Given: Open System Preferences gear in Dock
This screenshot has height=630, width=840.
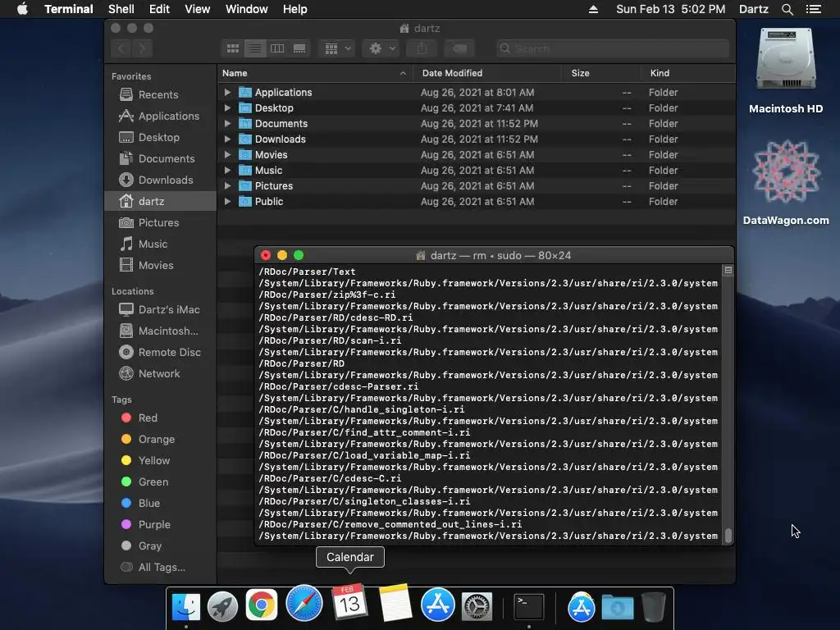Looking at the screenshot, I should point(477,607).
